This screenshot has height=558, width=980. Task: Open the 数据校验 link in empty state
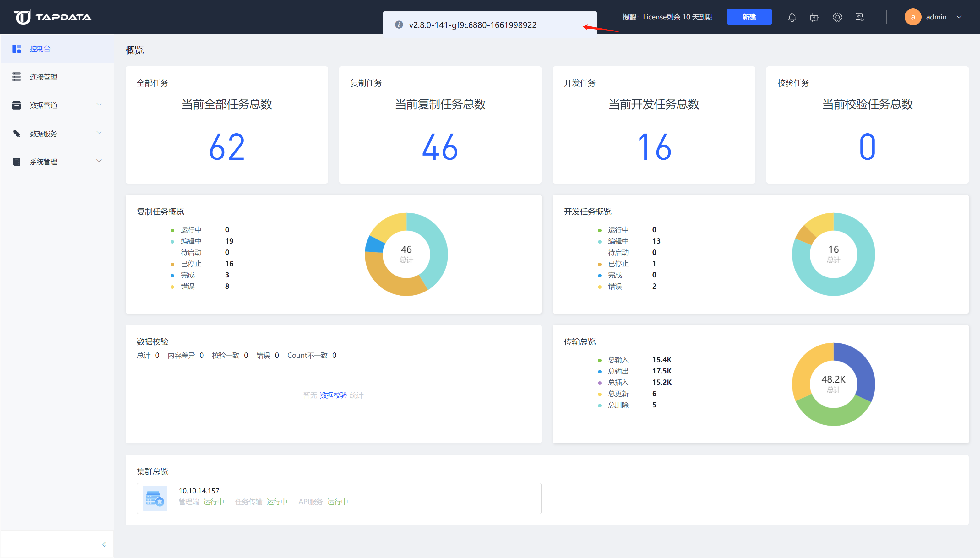click(333, 395)
